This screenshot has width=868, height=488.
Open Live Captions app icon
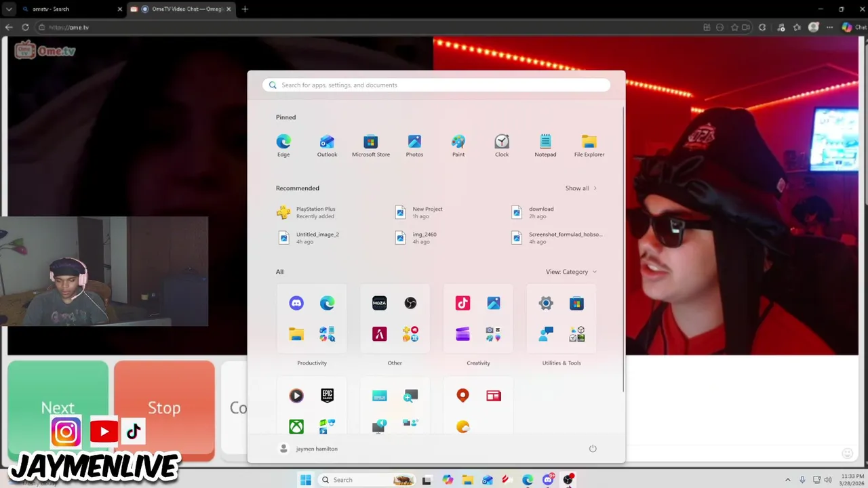380,395
